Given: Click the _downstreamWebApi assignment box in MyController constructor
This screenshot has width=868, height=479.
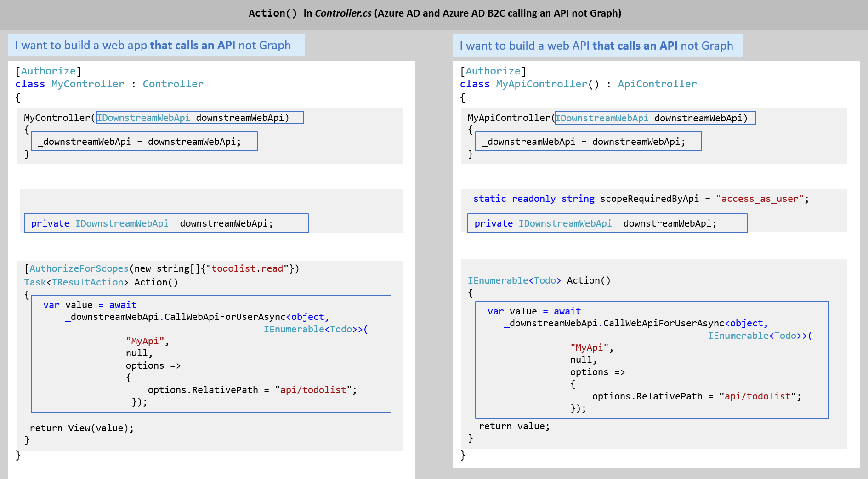Looking at the screenshot, I should (x=144, y=142).
